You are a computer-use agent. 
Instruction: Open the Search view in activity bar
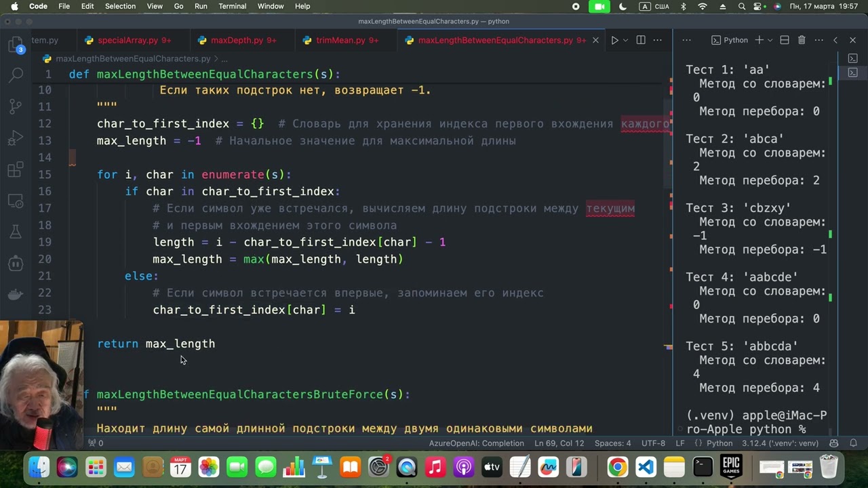click(x=16, y=75)
